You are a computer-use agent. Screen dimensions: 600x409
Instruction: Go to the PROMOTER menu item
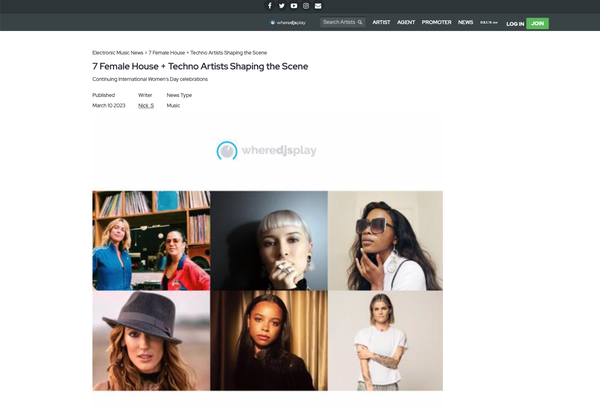437,22
